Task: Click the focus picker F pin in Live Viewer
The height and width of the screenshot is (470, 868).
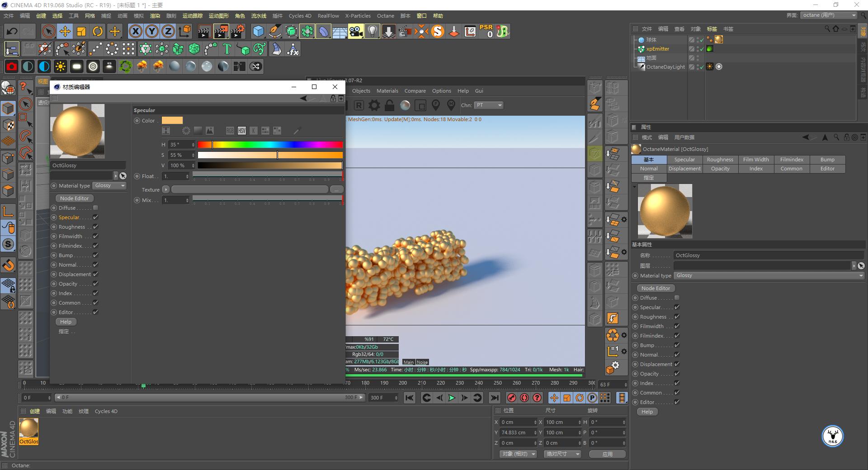Action: tap(435, 105)
